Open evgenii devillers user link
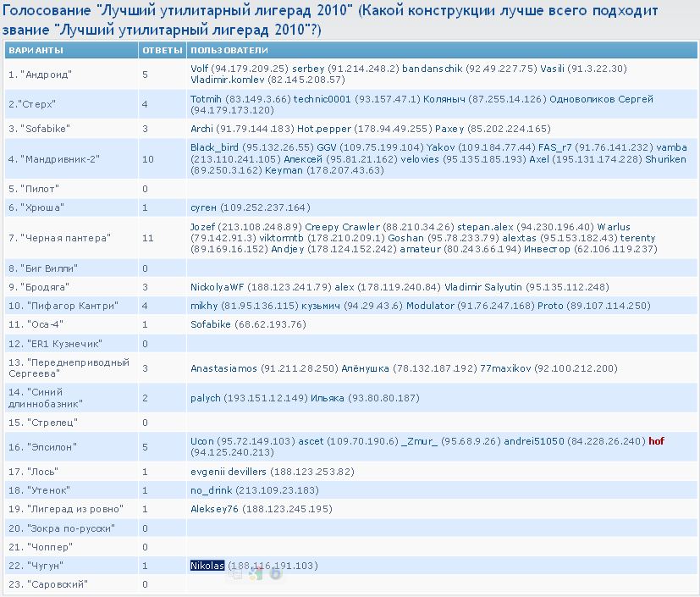 [229, 472]
